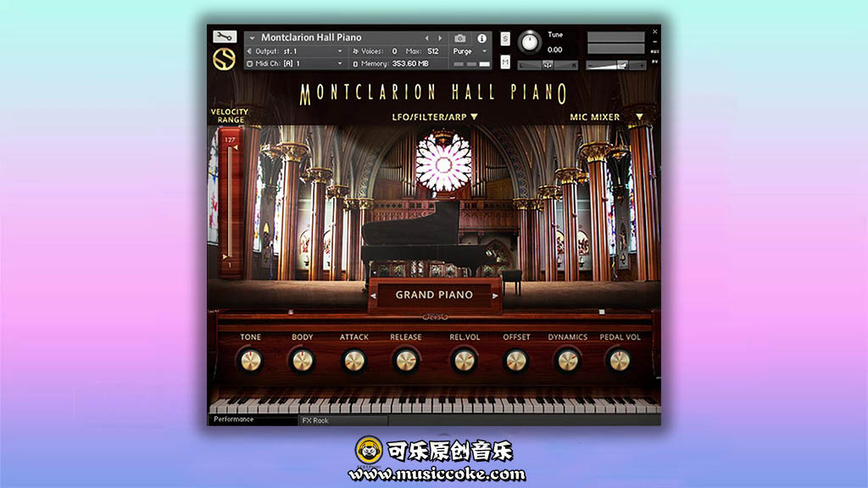Open the wrench edit-mode icon
Image resolution: width=868 pixels, height=488 pixels.
click(x=224, y=36)
